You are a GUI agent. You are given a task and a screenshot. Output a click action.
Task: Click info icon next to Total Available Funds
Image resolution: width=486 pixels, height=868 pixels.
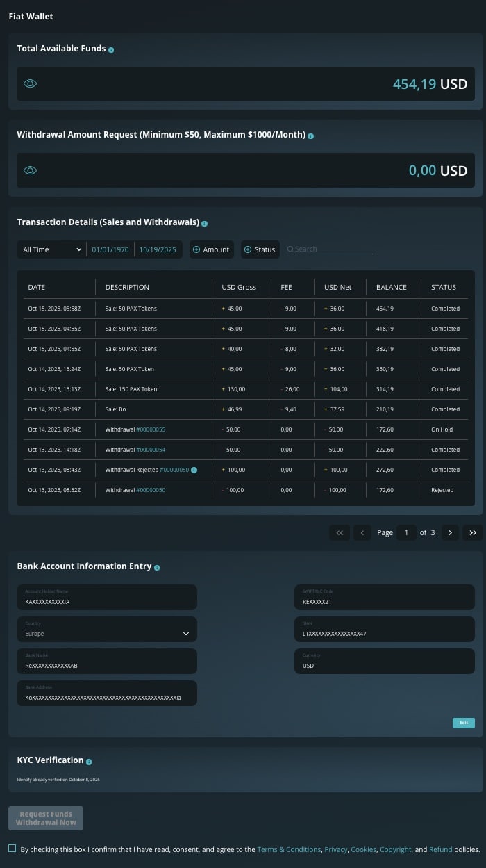click(x=111, y=50)
